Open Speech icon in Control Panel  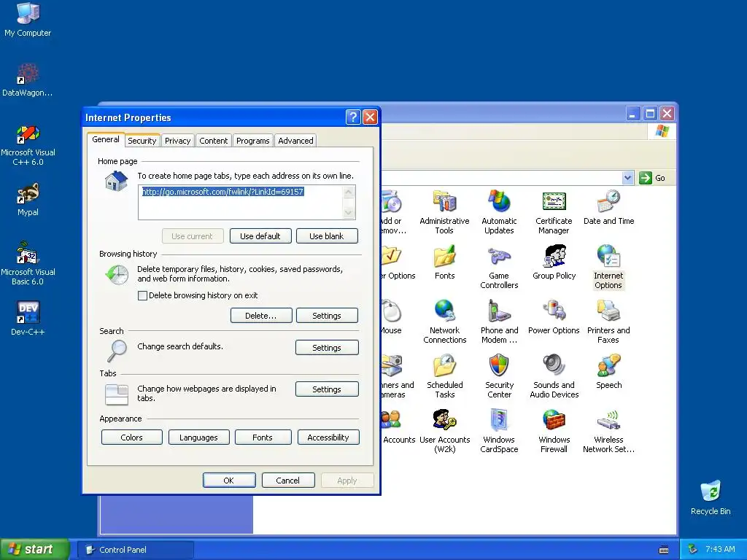point(608,371)
